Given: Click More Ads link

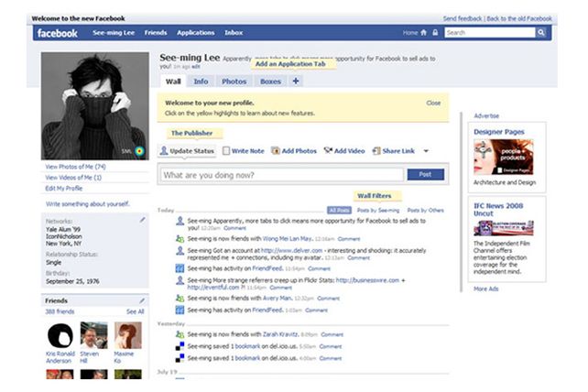Looking at the screenshot, I should (x=486, y=289).
